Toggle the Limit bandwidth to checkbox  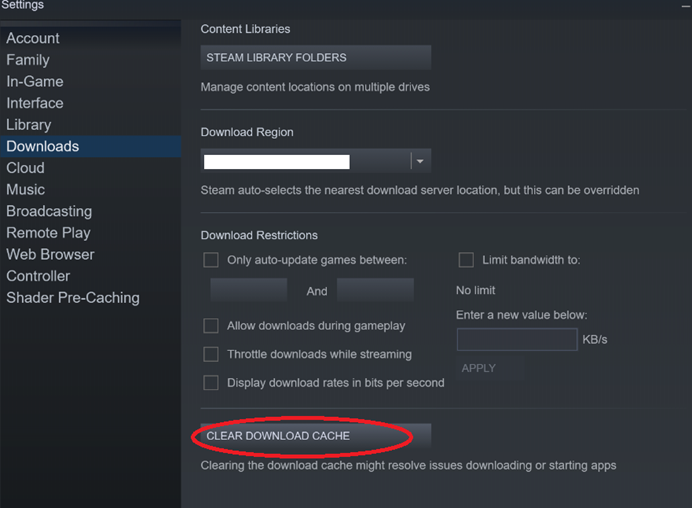click(x=466, y=260)
